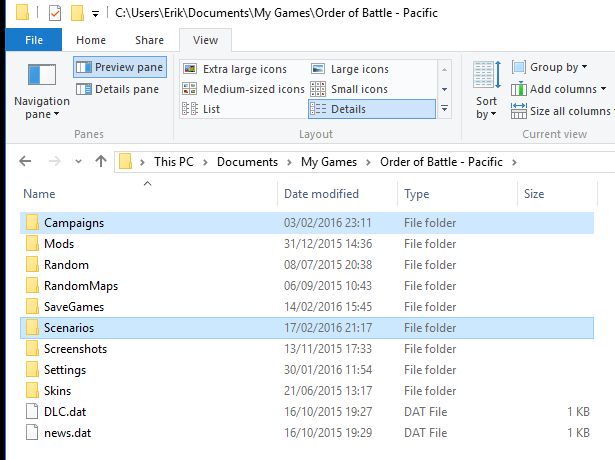Toggle the Preview pane button

[x=120, y=67]
